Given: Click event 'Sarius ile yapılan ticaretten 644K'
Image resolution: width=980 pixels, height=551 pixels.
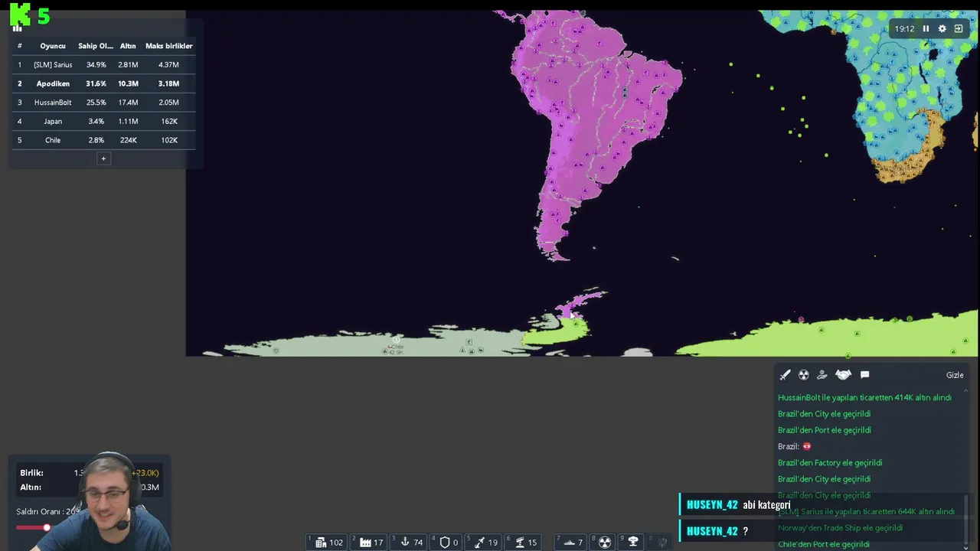Looking at the screenshot, I should click(866, 511).
